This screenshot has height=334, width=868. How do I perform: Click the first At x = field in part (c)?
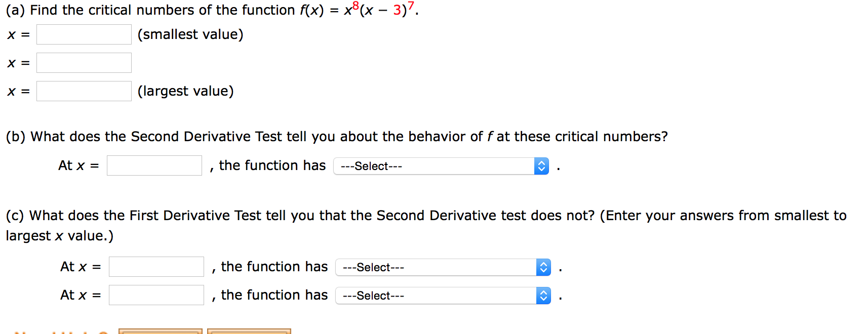(156, 267)
